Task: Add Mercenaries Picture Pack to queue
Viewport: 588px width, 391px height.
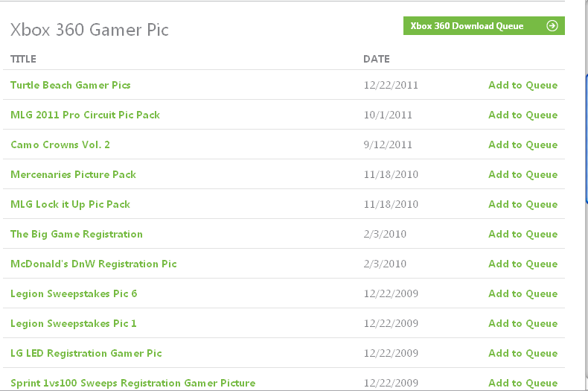Action: [x=523, y=174]
